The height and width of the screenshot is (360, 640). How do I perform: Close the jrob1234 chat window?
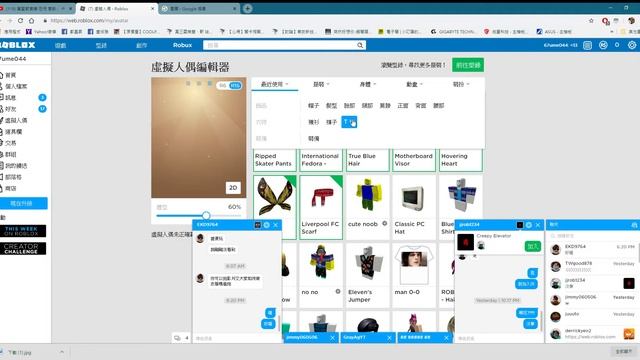coord(538,225)
